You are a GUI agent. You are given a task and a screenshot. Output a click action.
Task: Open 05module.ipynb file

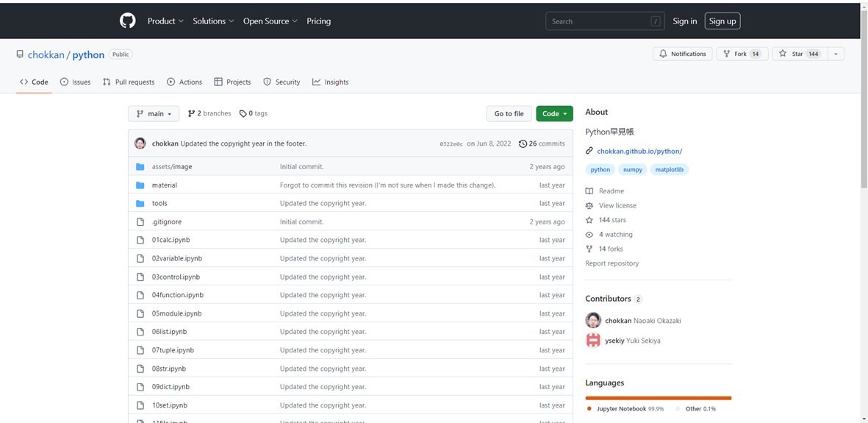click(176, 313)
